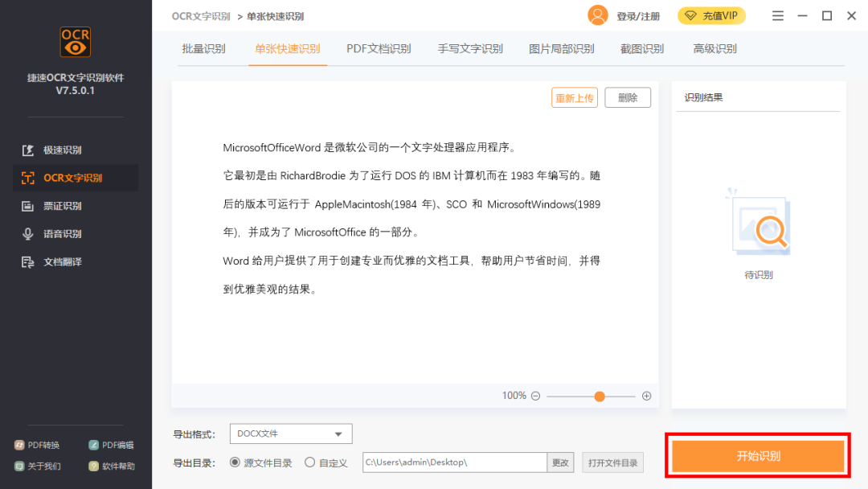Open the hamburger menu icon
The image size is (868, 489).
click(778, 16)
